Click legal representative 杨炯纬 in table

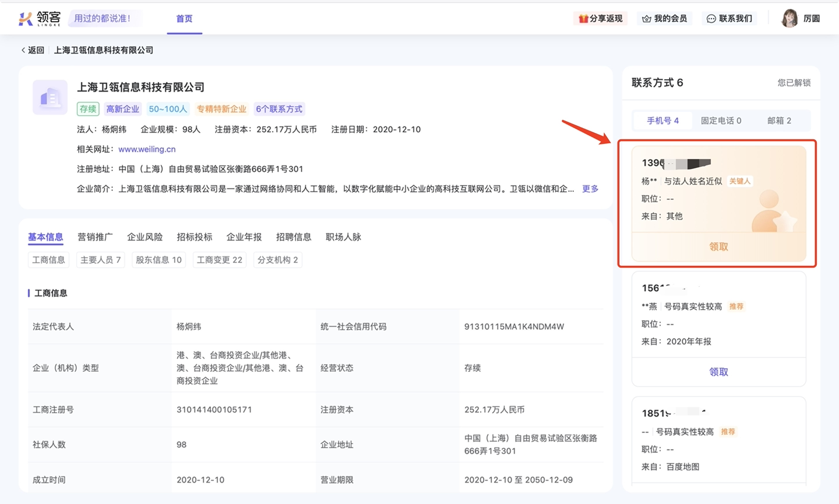click(189, 327)
